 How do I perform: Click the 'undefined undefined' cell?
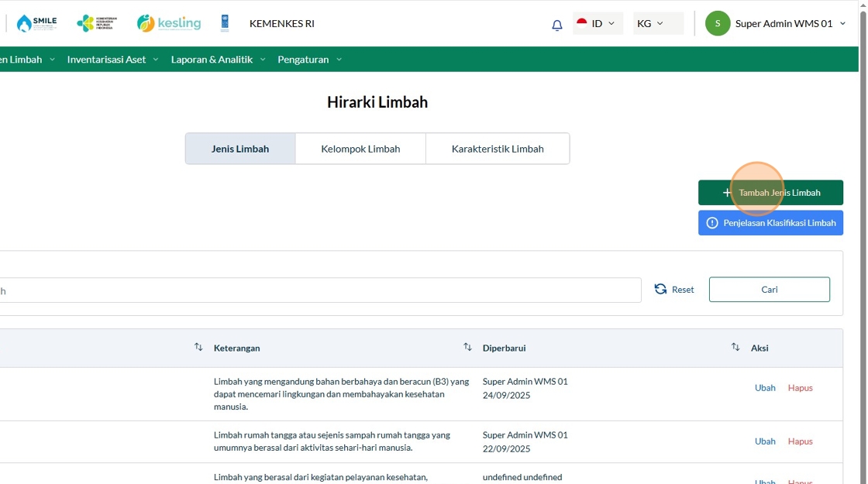pyautogui.click(x=522, y=477)
